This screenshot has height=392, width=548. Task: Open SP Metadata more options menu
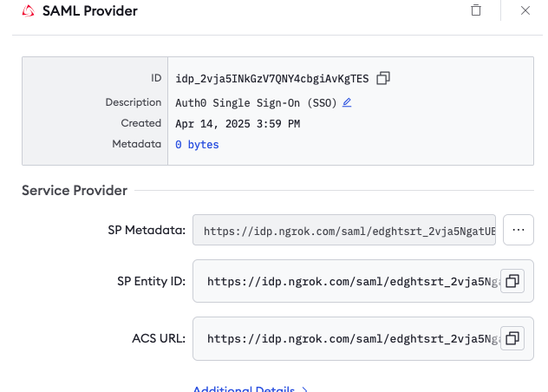point(518,230)
